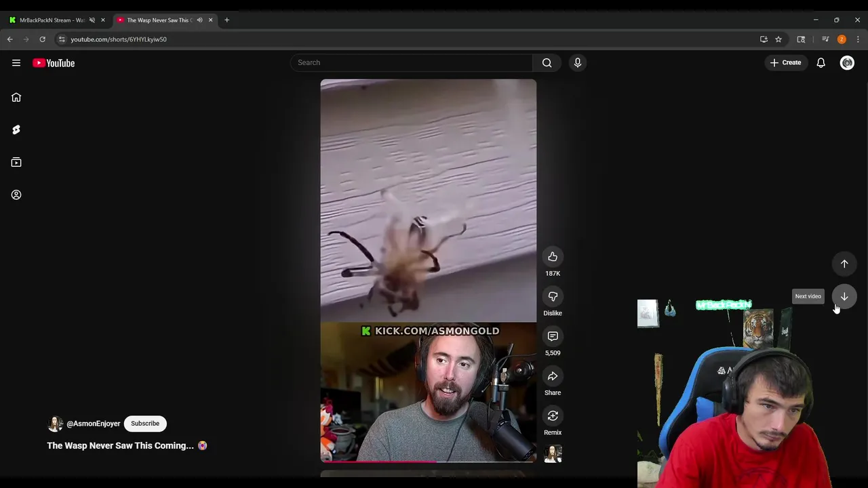The width and height of the screenshot is (868, 488).
Task: Install the YouTube app from the address bar
Action: (764, 39)
